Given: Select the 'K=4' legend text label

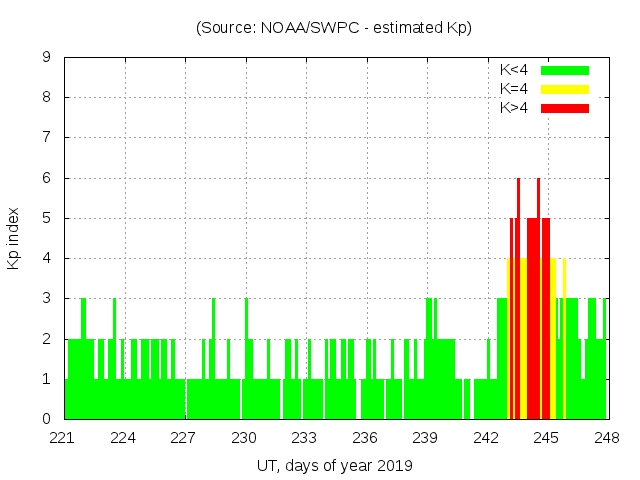Looking at the screenshot, I should pyautogui.click(x=514, y=89).
